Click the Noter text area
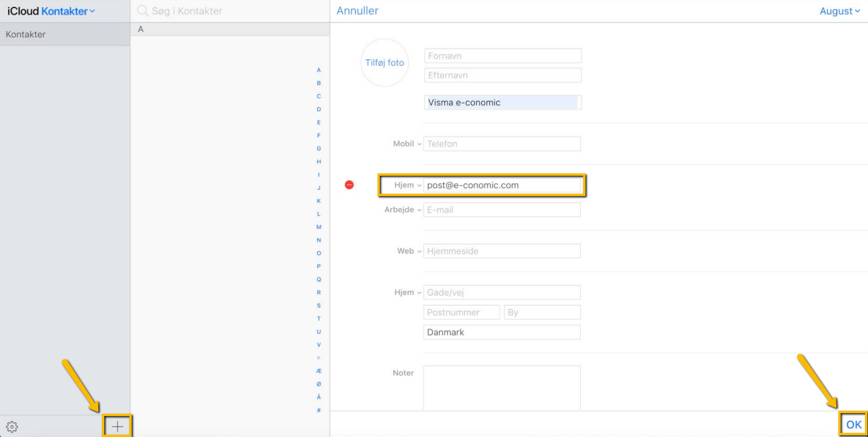This screenshot has width=868, height=437. [502, 388]
